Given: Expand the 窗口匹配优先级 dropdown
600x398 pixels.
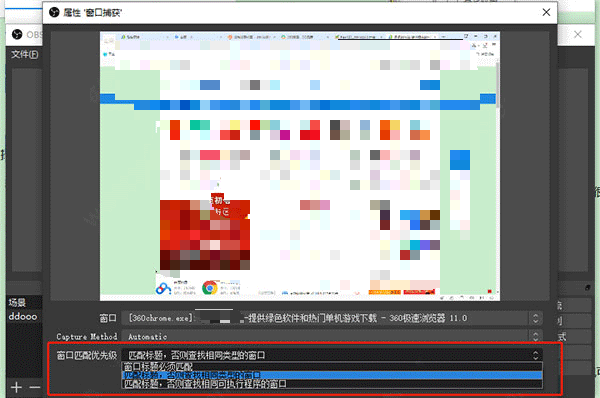Looking at the screenshot, I should pos(331,355).
